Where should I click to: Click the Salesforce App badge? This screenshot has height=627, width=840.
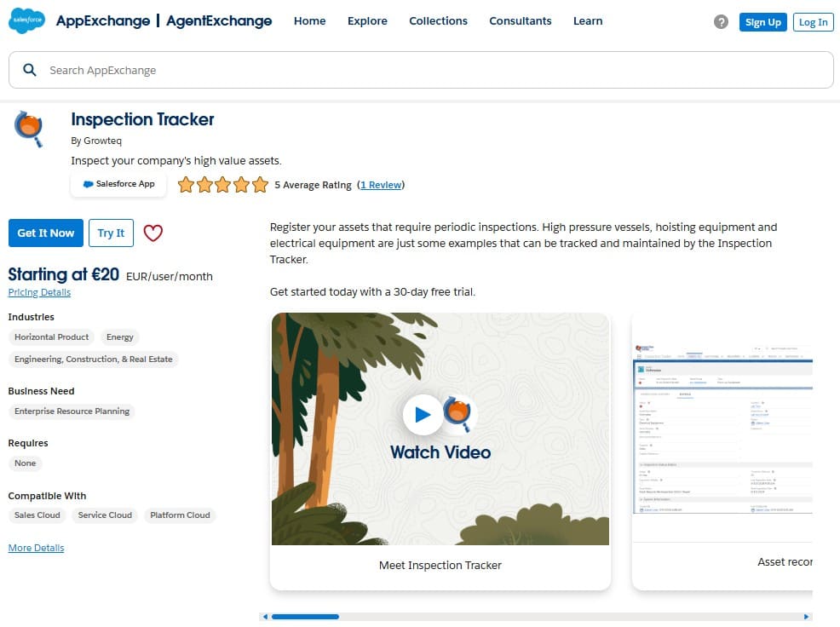[x=118, y=184]
